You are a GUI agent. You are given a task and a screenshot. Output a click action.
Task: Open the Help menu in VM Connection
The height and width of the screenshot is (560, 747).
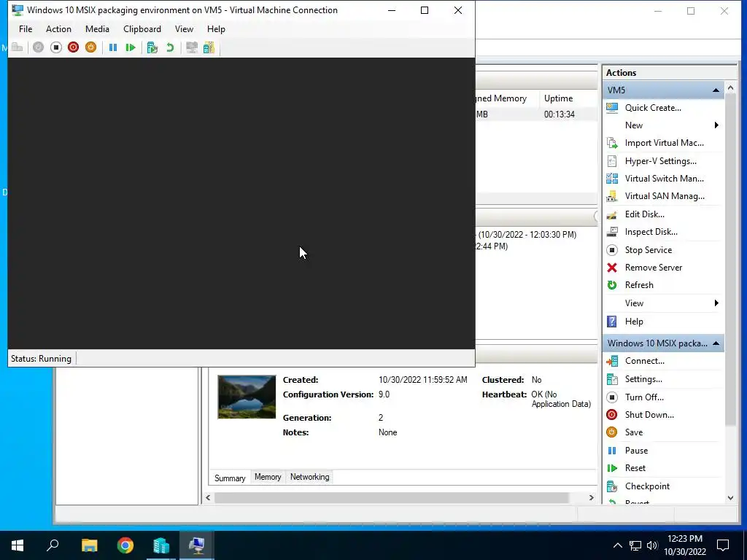point(216,29)
